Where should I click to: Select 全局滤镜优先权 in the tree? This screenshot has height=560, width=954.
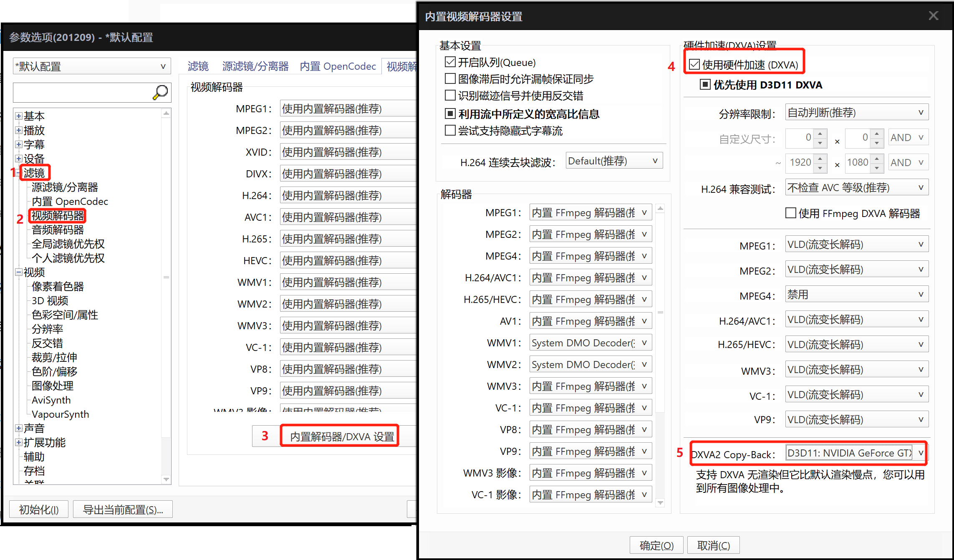tap(67, 244)
